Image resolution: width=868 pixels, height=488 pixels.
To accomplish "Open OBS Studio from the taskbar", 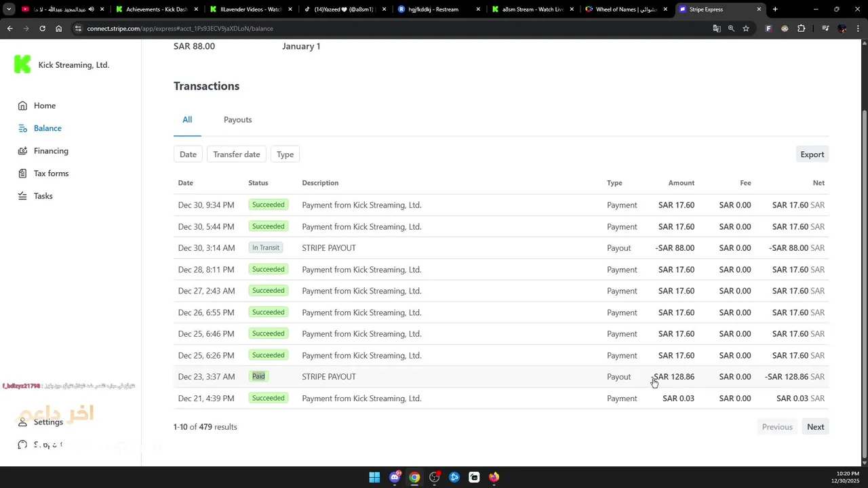I will (435, 477).
